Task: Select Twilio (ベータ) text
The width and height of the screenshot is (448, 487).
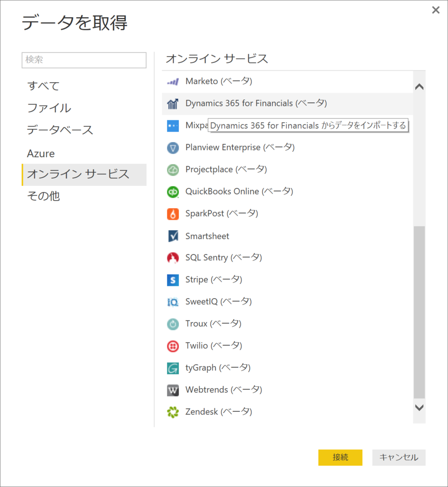Action: pyautogui.click(x=214, y=346)
